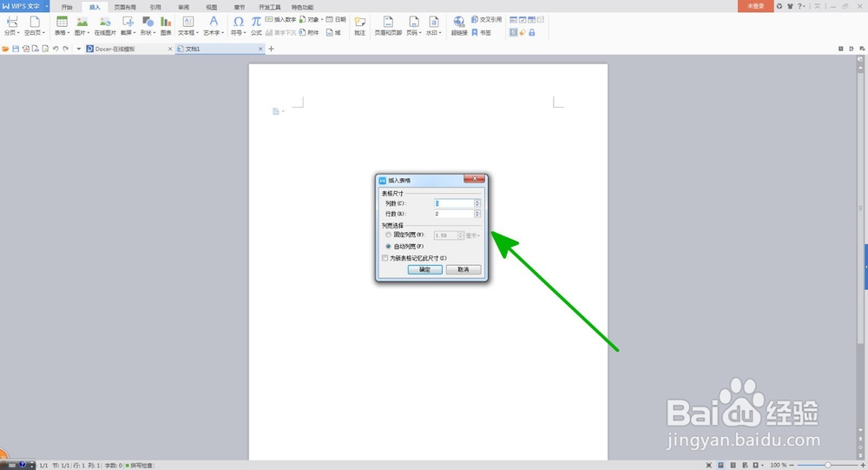
Task: Open the WPS 文字 application menu dropdown
Action: 47,6
